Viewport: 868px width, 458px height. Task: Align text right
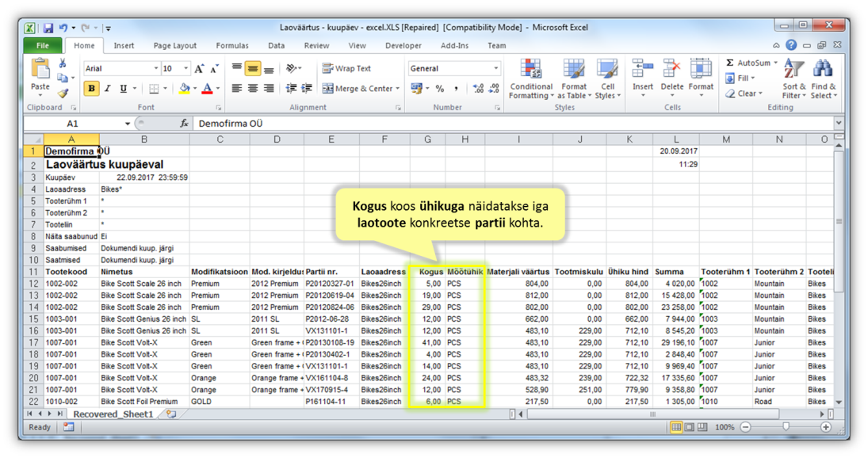(269, 89)
